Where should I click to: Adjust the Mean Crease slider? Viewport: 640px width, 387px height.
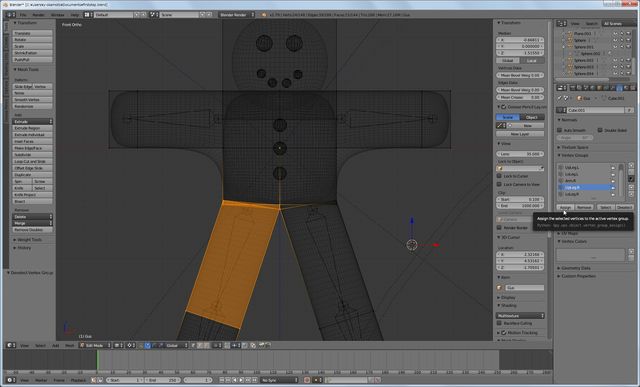pyautogui.click(x=520, y=98)
